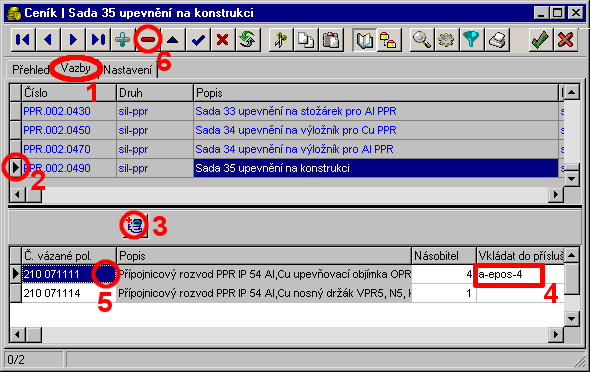The height and width of the screenshot is (372, 590).
Task: Toggle the open book view button
Action: tap(364, 39)
